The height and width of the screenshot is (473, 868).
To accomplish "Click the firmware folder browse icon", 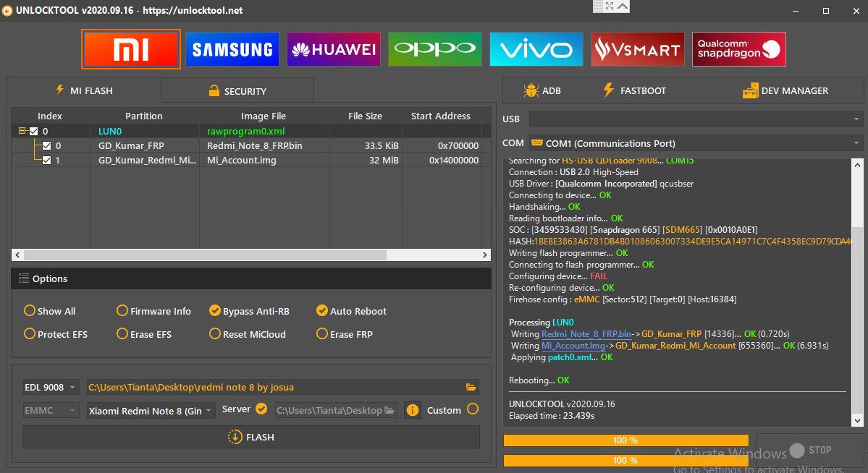I will coord(471,387).
